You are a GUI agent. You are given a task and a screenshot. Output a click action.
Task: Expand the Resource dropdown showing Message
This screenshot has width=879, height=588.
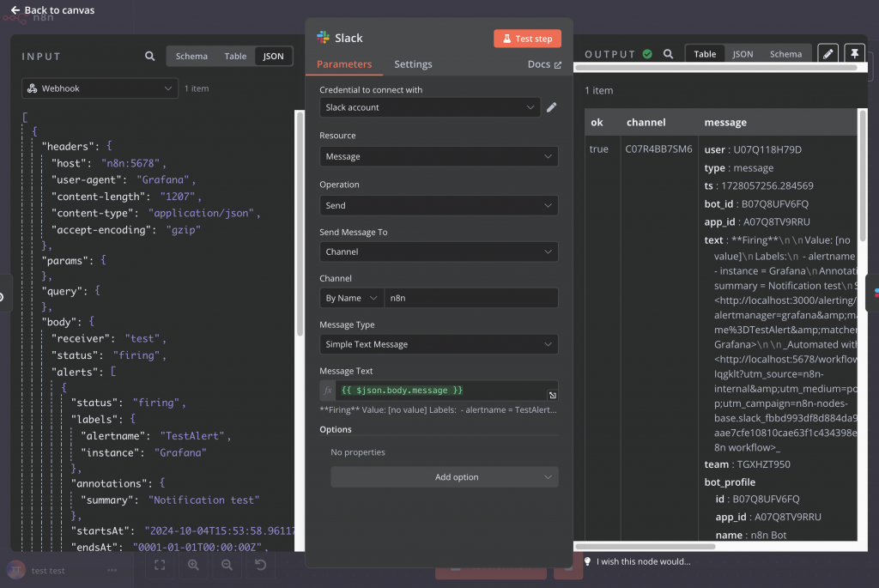click(439, 156)
